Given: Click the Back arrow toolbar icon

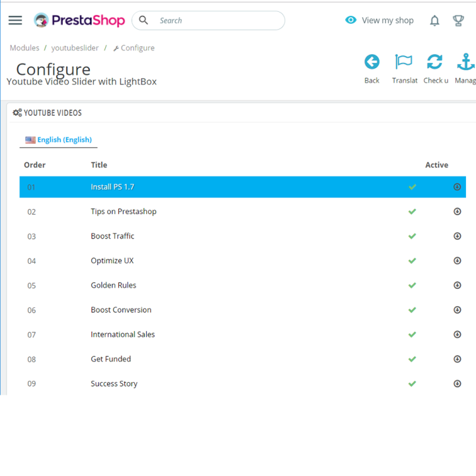Looking at the screenshot, I should 372,62.
